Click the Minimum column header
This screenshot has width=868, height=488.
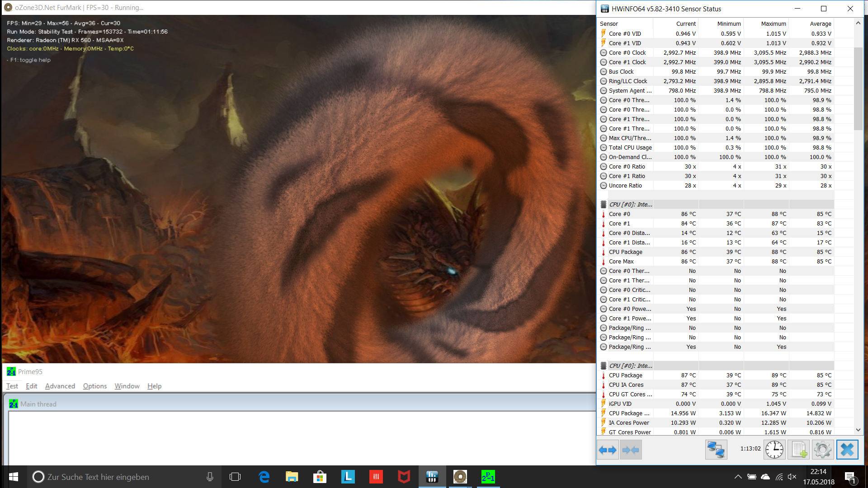721,23
